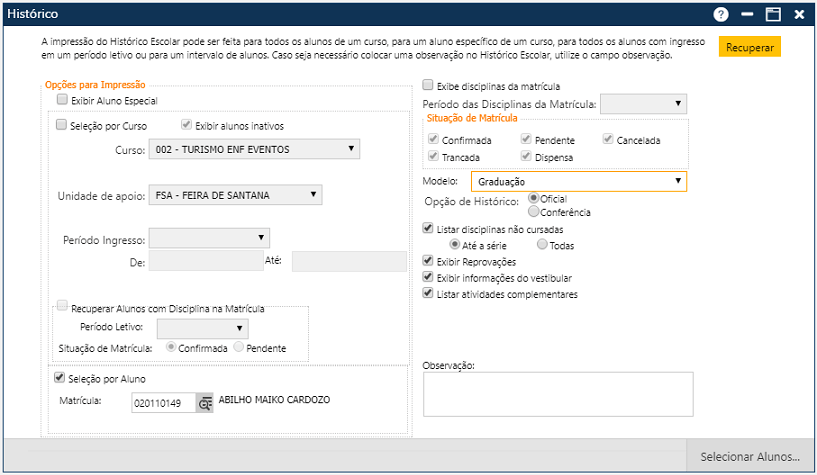
Task: Uncheck Listar atividades complementares
Action: pyautogui.click(x=429, y=294)
